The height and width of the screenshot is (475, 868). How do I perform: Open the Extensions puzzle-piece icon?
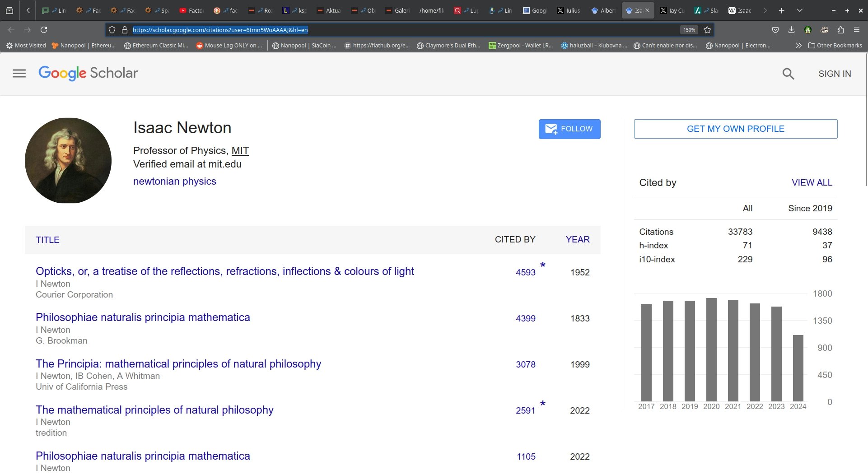[840, 30]
